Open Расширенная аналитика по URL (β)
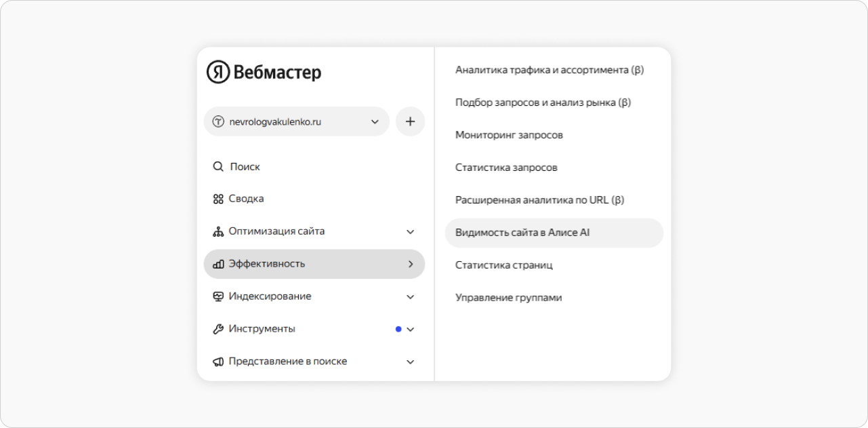This screenshot has height=428, width=868. click(x=540, y=200)
